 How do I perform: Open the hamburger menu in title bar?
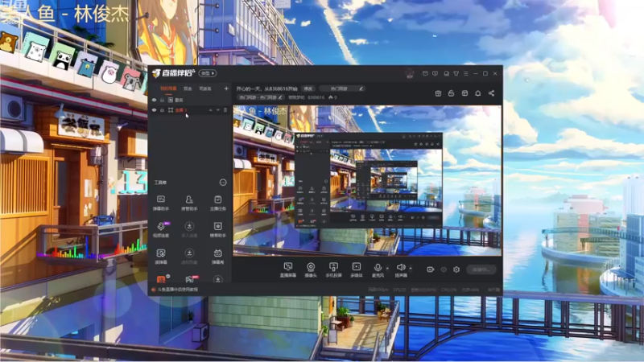pos(466,73)
